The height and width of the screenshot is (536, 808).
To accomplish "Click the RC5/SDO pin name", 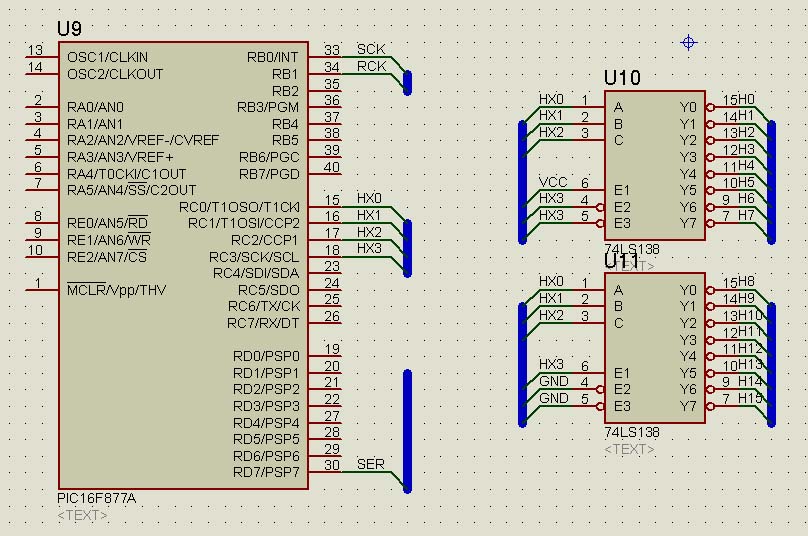I will point(268,290).
